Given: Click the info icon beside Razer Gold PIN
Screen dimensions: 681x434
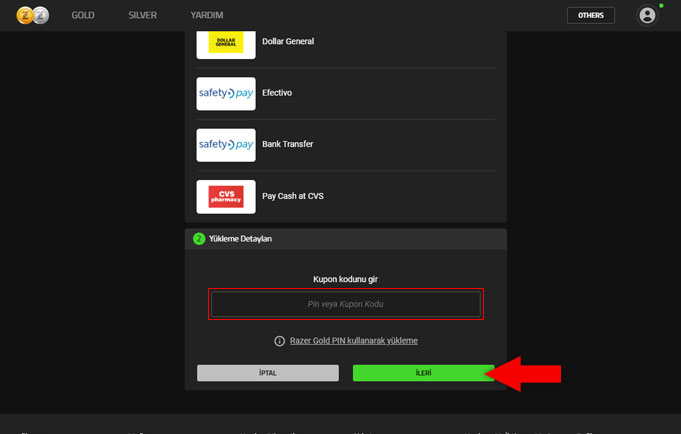Looking at the screenshot, I should [280, 341].
